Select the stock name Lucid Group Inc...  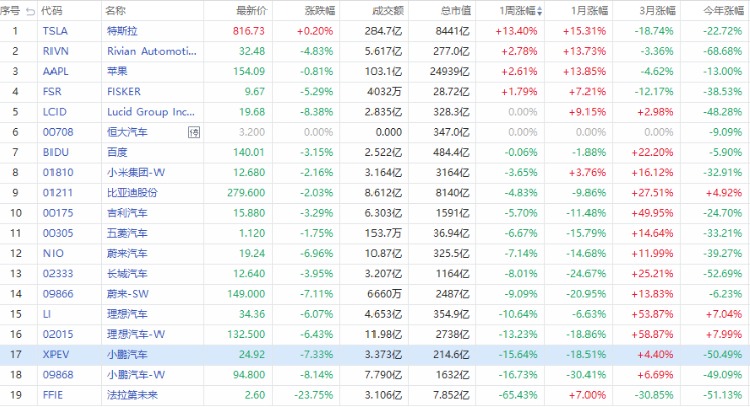[151, 112]
